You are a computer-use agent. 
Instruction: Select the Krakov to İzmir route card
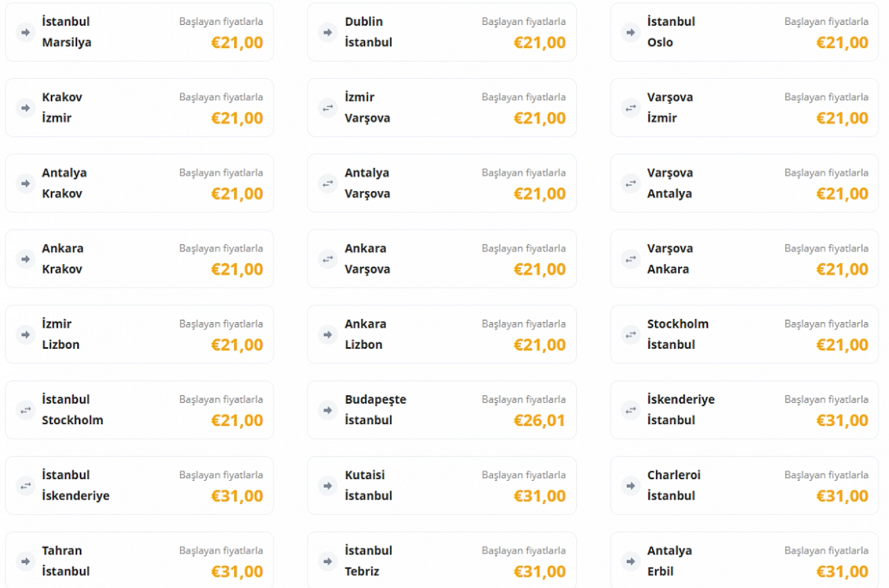[x=139, y=108]
